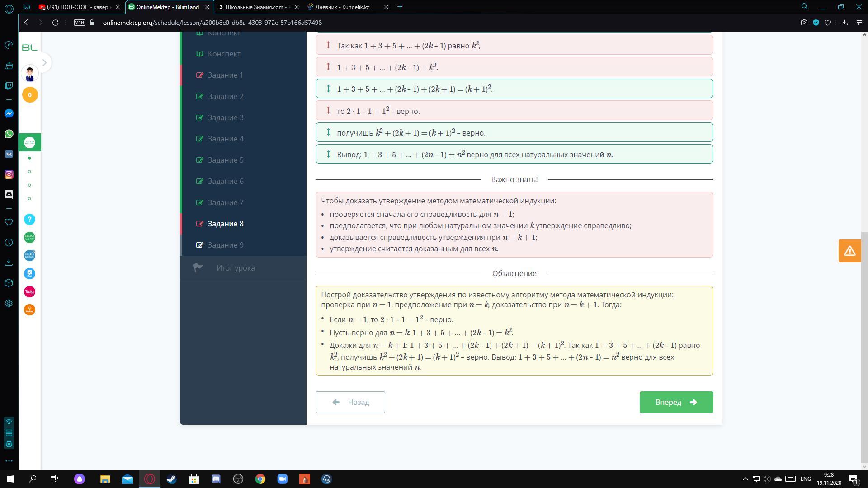868x488 pixels.
Task: Open Easy Setup menu icon
Action: [x=859, y=23]
